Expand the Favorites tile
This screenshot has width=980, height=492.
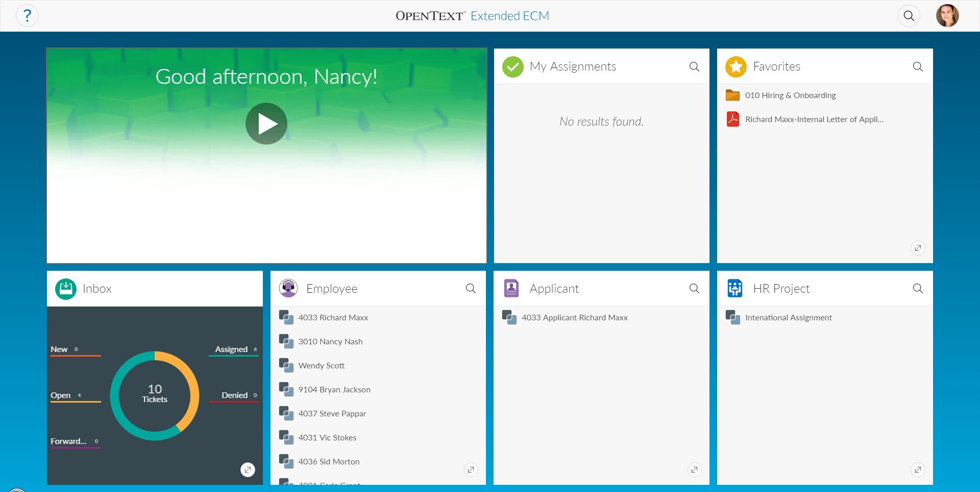(918, 248)
